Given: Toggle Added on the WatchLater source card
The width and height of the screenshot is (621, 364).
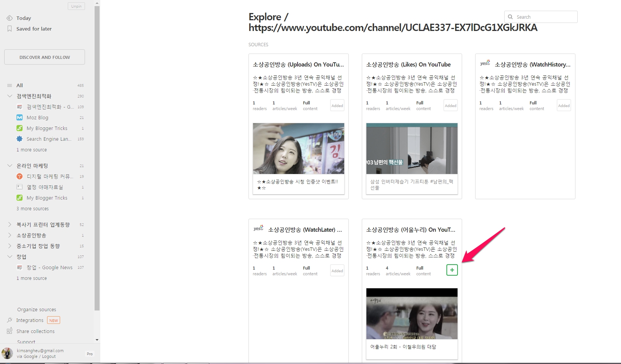Looking at the screenshot, I should (337, 271).
